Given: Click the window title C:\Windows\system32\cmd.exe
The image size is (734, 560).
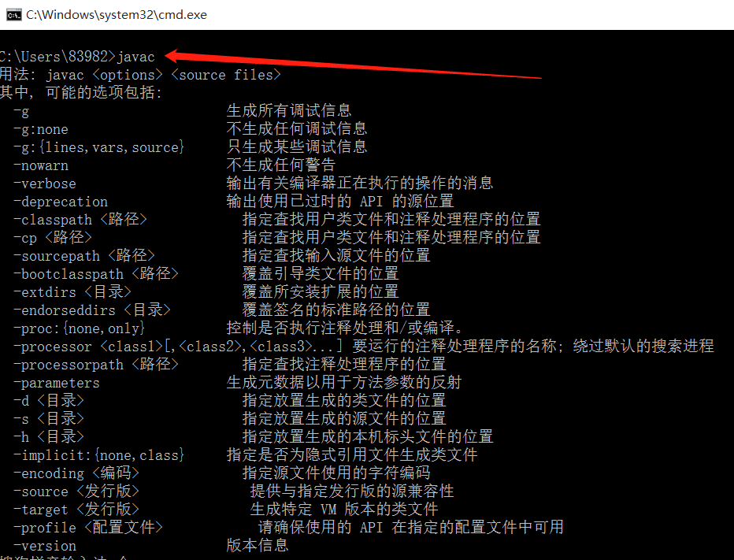Looking at the screenshot, I should (117, 15).
